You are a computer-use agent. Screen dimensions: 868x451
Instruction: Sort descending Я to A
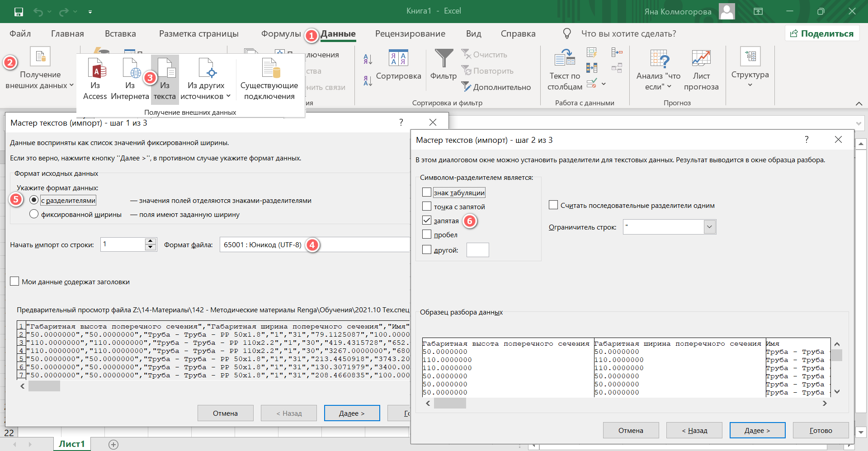tap(368, 81)
